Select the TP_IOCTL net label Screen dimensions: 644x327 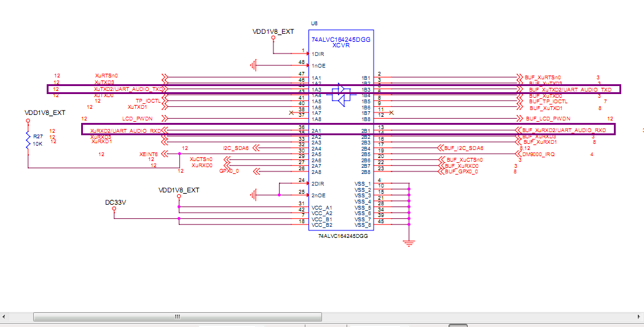pyautogui.click(x=148, y=101)
